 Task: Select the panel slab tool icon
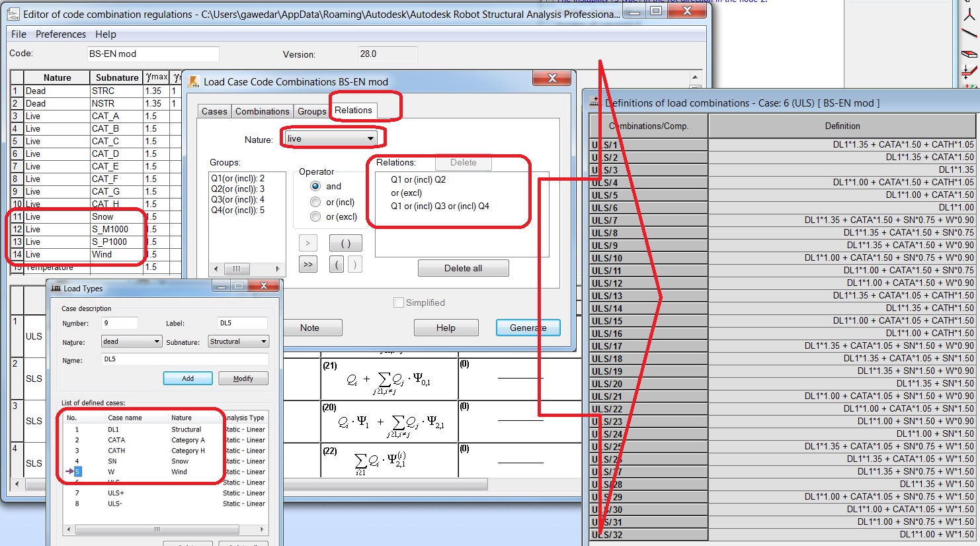point(969,53)
